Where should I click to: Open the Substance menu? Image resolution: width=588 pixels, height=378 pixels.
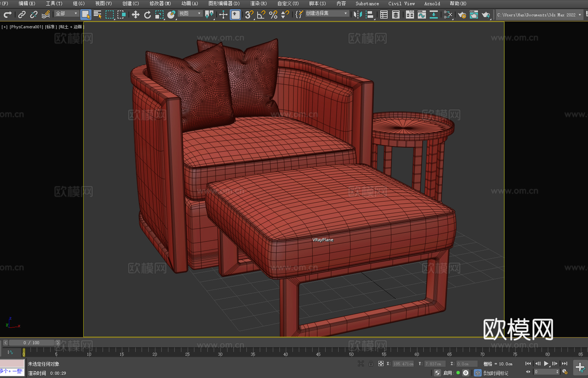click(367, 3)
